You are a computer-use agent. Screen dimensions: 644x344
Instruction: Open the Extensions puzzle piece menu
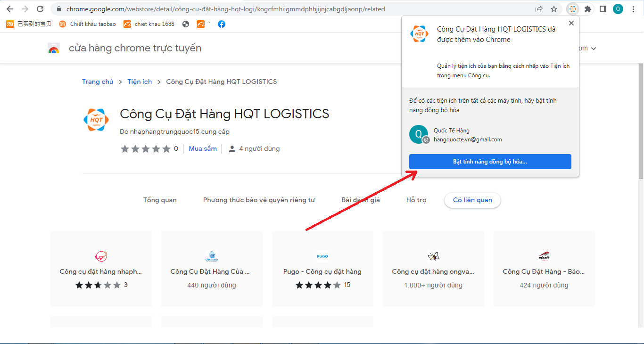[x=587, y=9]
